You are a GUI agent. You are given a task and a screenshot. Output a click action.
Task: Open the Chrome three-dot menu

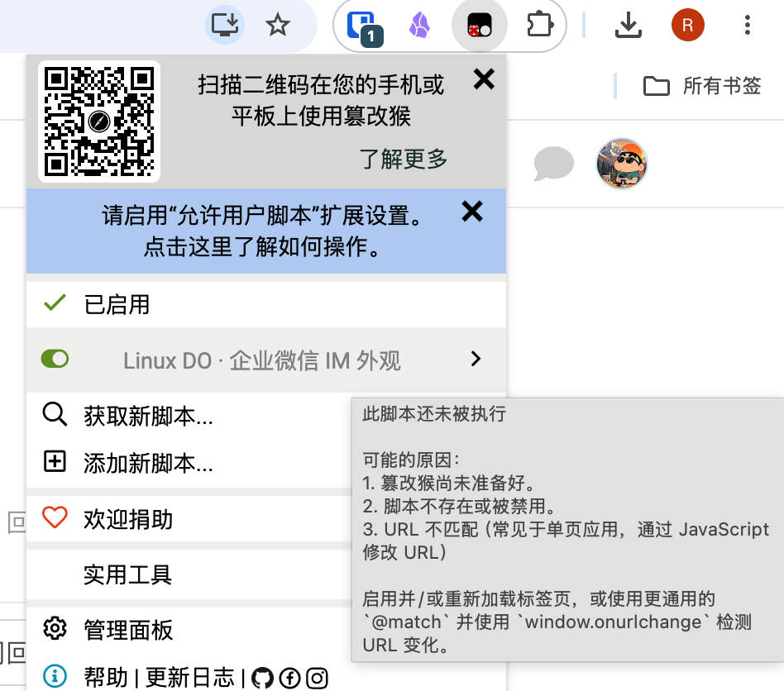pos(747,25)
